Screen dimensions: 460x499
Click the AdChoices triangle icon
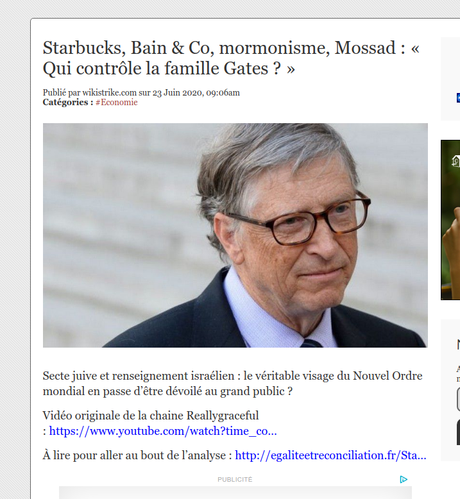point(403,479)
